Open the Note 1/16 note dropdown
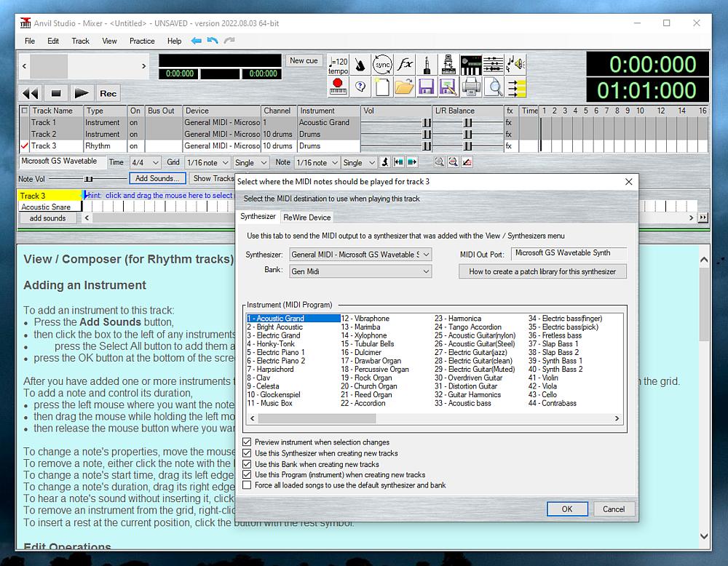728x566 pixels. tap(317, 162)
